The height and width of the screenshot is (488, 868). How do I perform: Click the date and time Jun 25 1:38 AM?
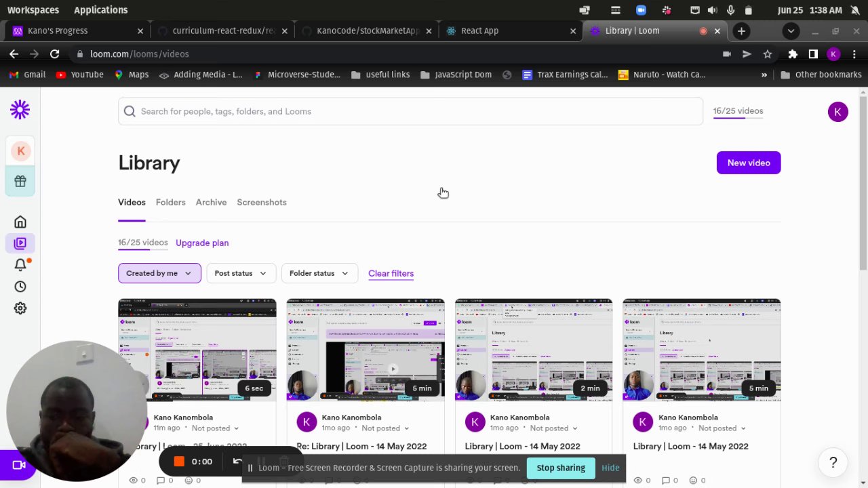(810, 10)
